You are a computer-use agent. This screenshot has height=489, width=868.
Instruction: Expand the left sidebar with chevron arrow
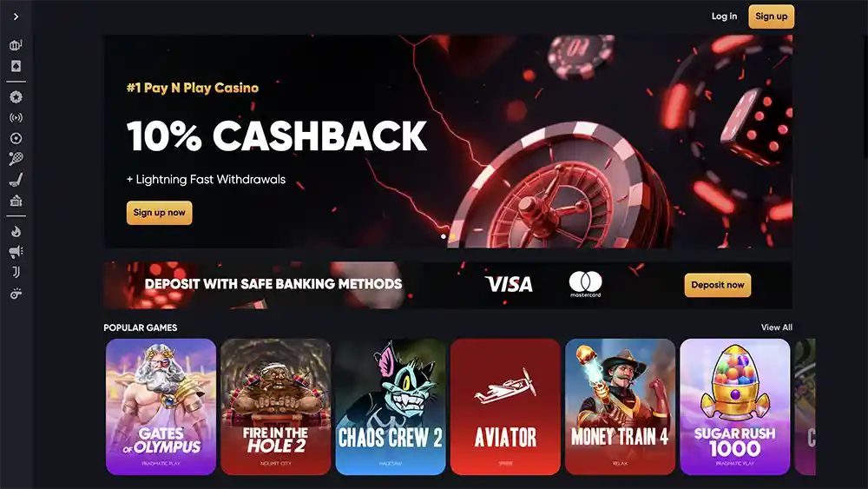(16, 17)
